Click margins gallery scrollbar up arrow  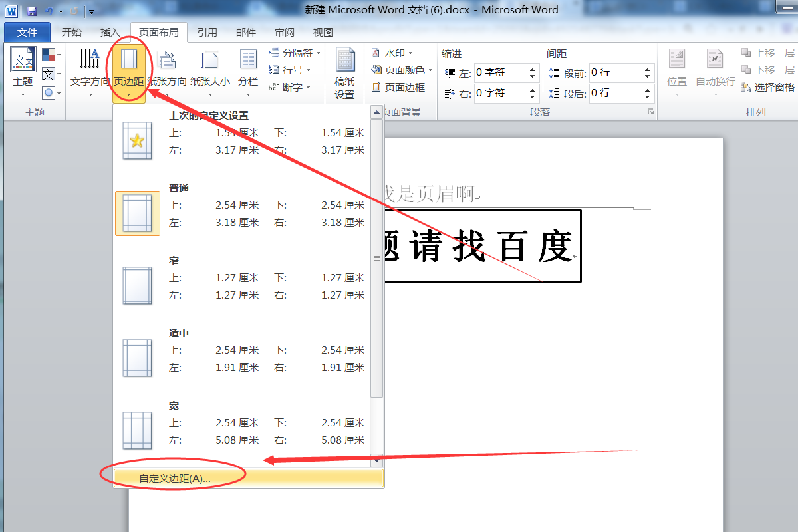[377, 112]
